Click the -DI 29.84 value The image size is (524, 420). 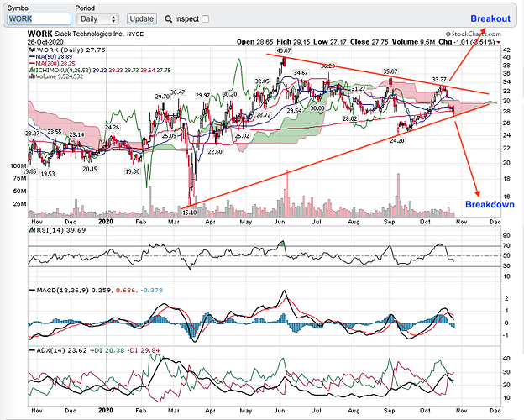[144, 350]
